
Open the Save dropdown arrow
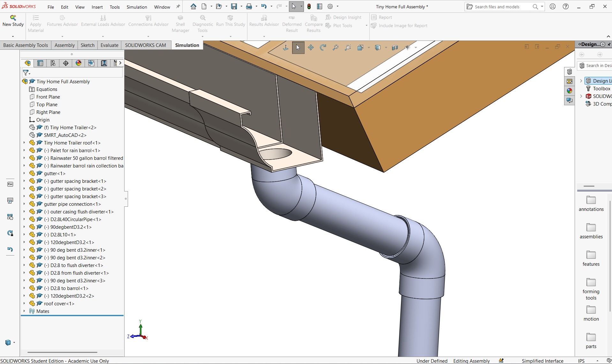click(x=241, y=7)
